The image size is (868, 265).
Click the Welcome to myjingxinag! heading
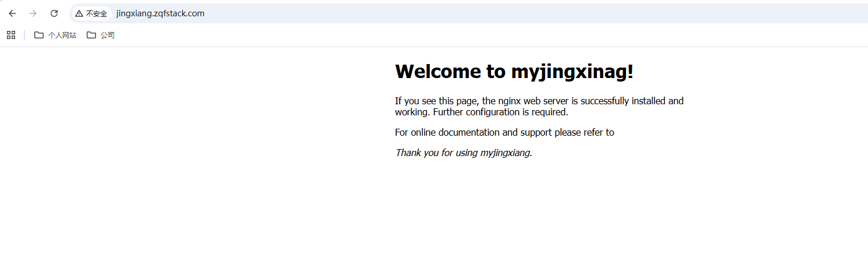[514, 72]
